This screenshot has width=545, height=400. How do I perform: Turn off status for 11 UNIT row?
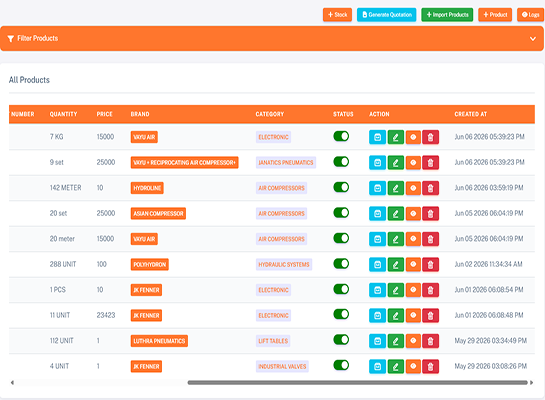pos(341,315)
